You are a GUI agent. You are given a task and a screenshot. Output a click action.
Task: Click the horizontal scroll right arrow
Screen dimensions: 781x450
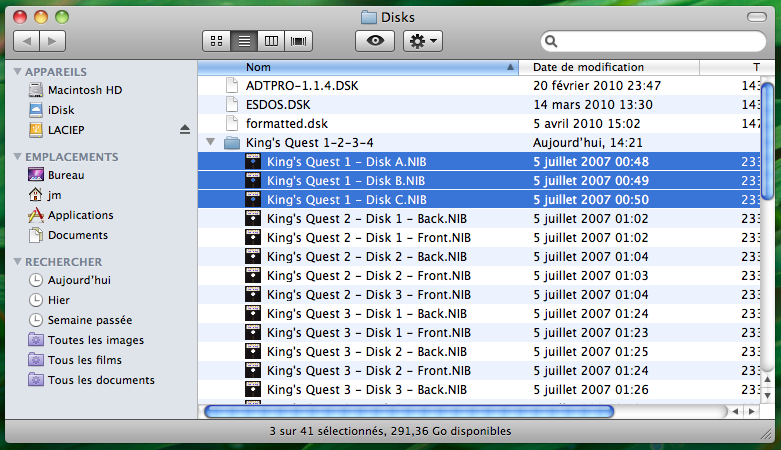752,412
